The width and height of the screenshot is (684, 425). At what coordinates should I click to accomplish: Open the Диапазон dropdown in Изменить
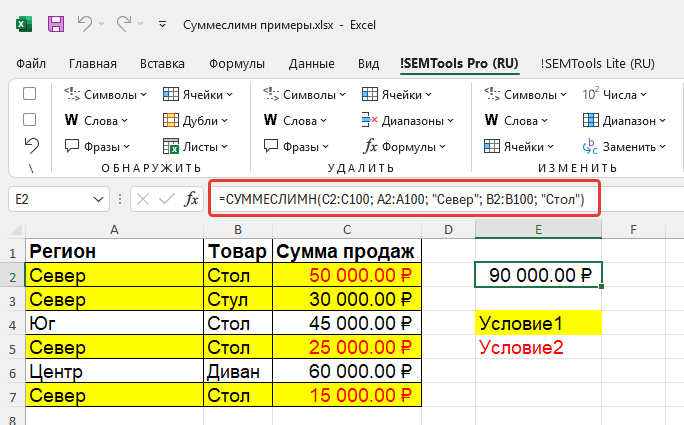pyautogui.click(x=624, y=120)
